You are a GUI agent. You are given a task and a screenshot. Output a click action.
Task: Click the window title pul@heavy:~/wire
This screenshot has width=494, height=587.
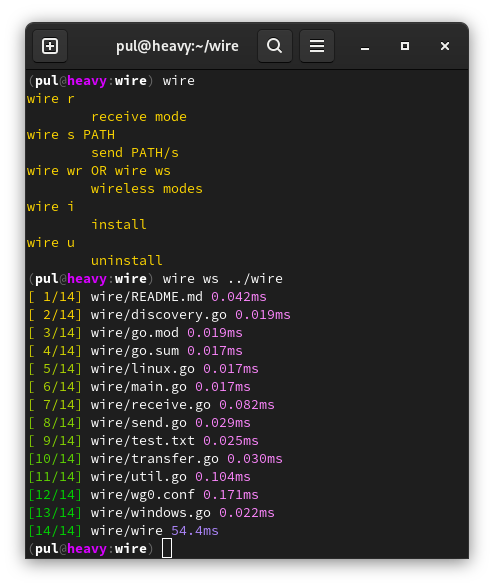tap(177, 46)
